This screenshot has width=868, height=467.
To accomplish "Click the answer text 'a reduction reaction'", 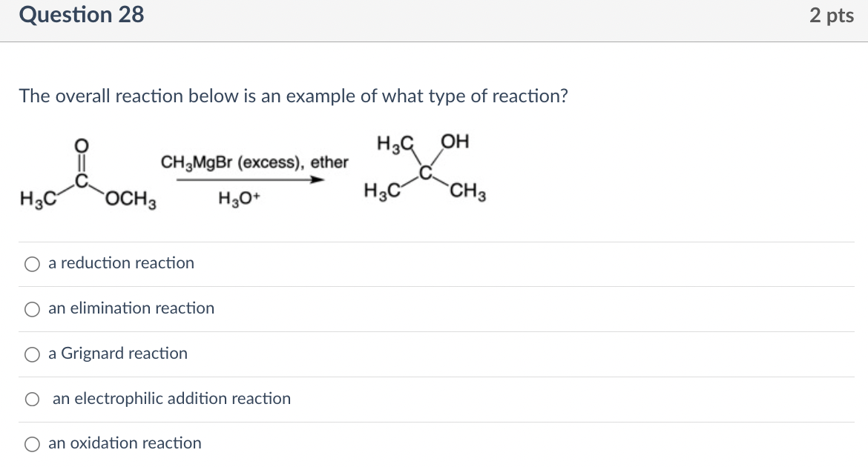I will (x=120, y=263).
